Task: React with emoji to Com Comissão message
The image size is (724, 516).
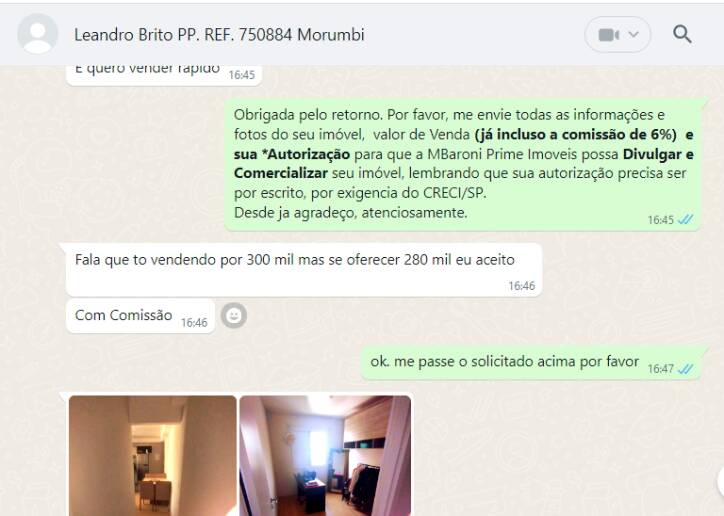Action: coord(234,316)
